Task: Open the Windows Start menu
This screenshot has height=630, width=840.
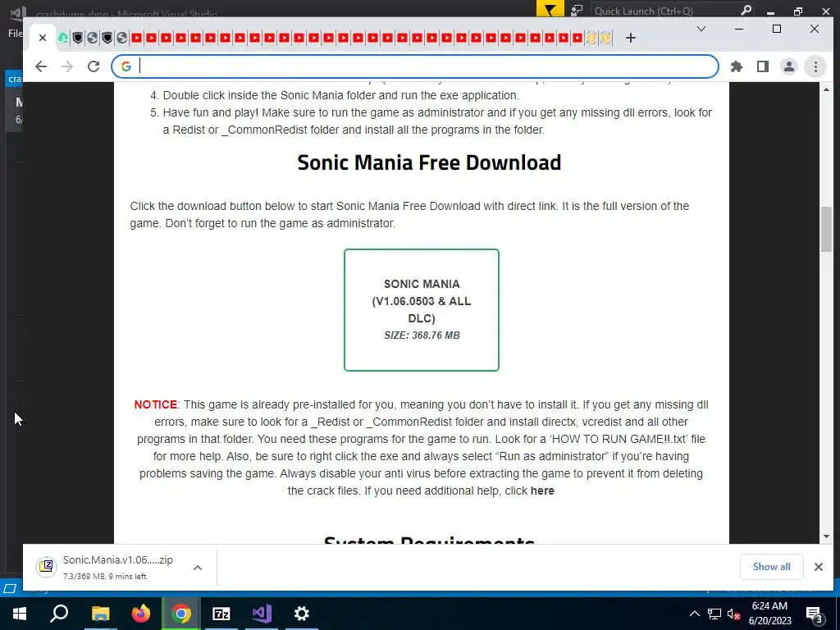Action: [20, 614]
